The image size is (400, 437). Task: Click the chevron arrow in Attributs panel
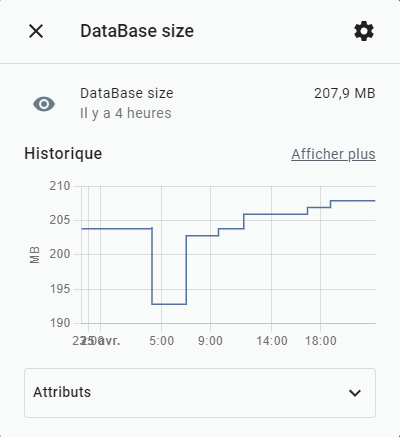coord(355,393)
